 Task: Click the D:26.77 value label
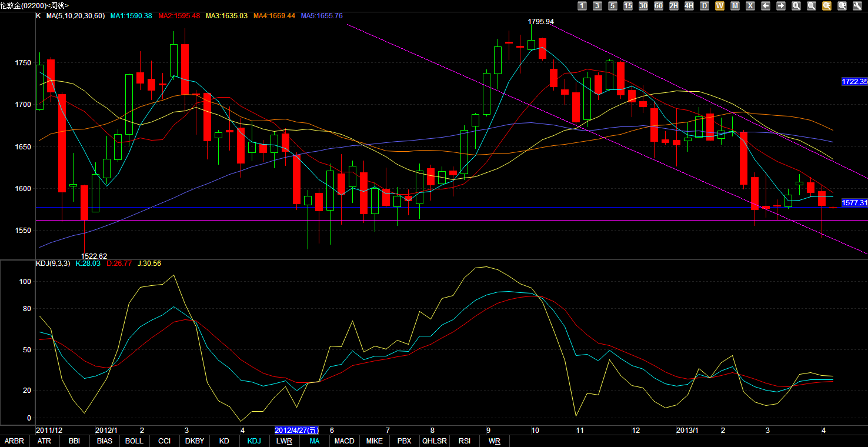[x=119, y=263]
